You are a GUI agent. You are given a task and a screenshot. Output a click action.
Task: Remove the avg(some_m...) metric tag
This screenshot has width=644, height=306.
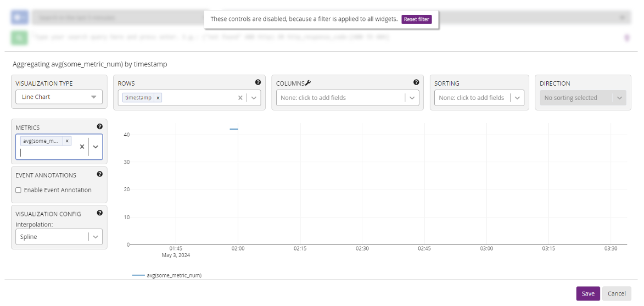point(68,141)
